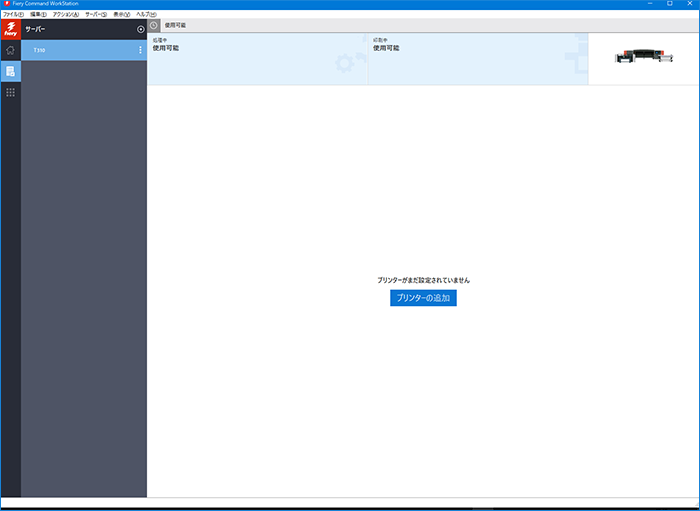Maximize the Fiery Command WorkStation window

click(x=670, y=4)
